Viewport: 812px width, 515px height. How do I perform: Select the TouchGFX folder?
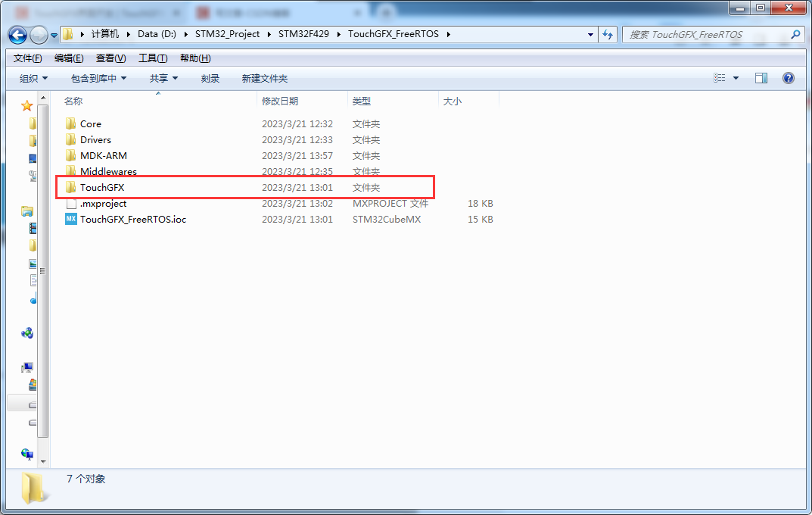[x=102, y=188]
